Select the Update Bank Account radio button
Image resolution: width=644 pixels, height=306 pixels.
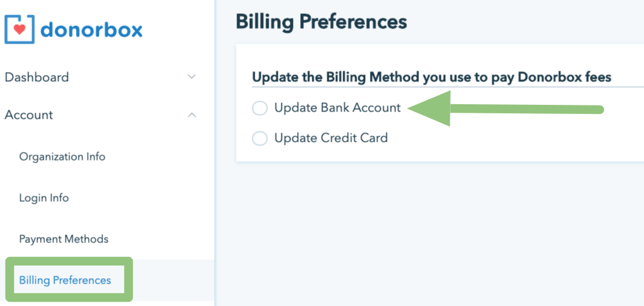click(x=260, y=108)
